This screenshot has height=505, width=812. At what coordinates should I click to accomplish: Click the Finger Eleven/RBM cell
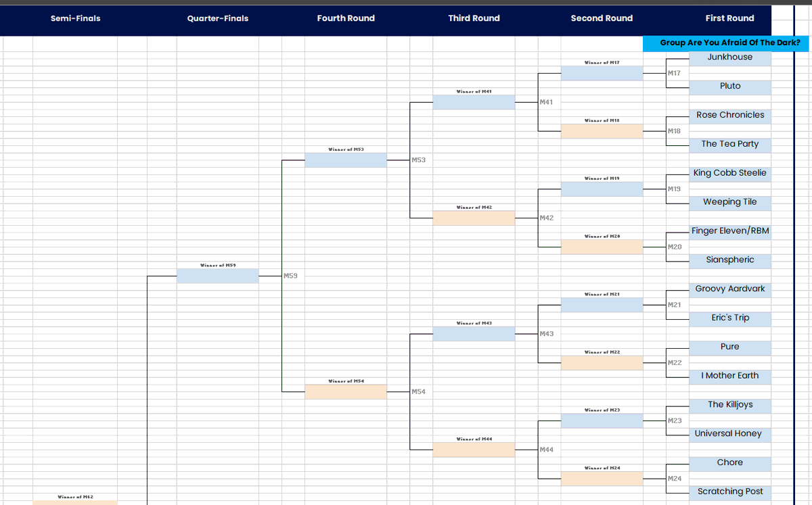729,232
